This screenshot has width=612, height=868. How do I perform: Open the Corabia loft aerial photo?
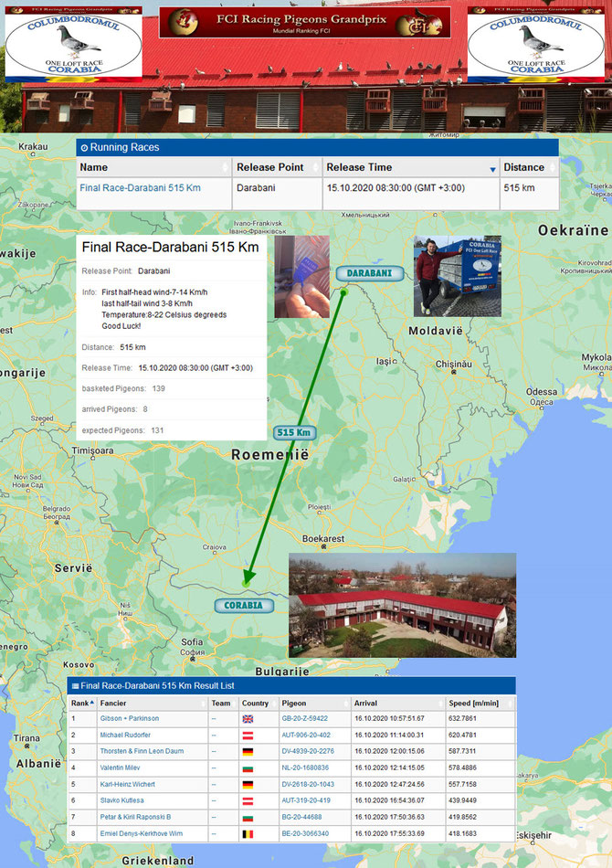point(402,605)
